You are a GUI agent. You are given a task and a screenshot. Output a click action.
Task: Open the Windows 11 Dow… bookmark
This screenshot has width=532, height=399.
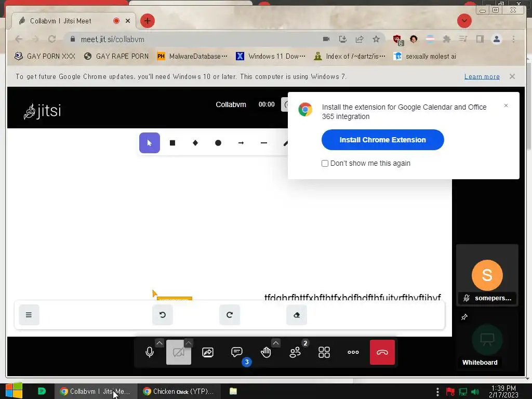270,56
